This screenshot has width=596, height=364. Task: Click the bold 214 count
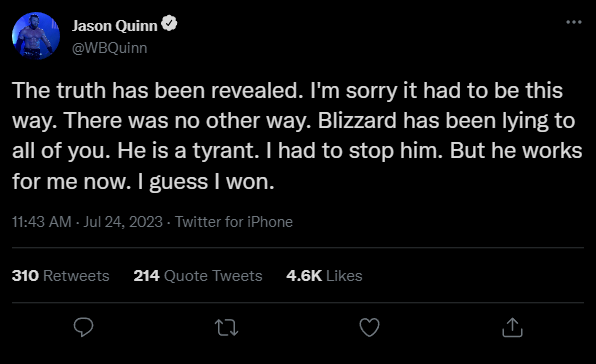[x=146, y=275]
